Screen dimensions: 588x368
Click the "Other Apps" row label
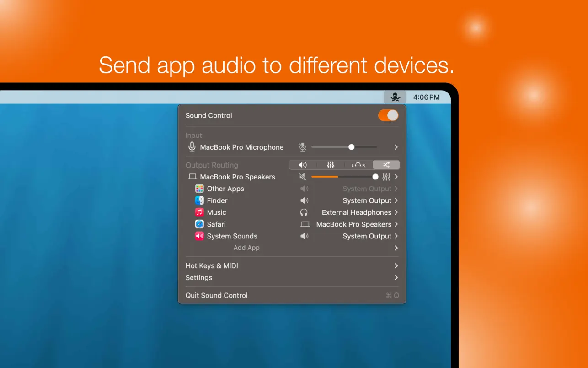(x=225, y=189)
